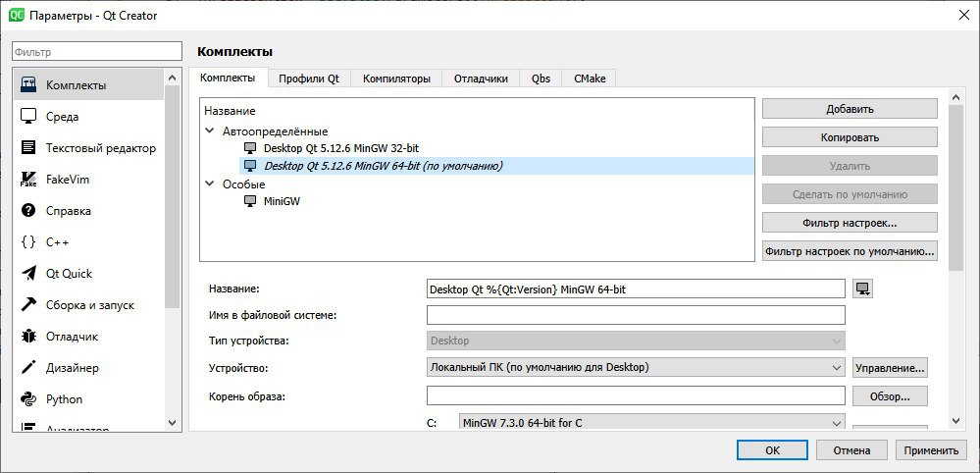Collapse the Особые tree group
The image size is (980, 473).
click(209, 184)
